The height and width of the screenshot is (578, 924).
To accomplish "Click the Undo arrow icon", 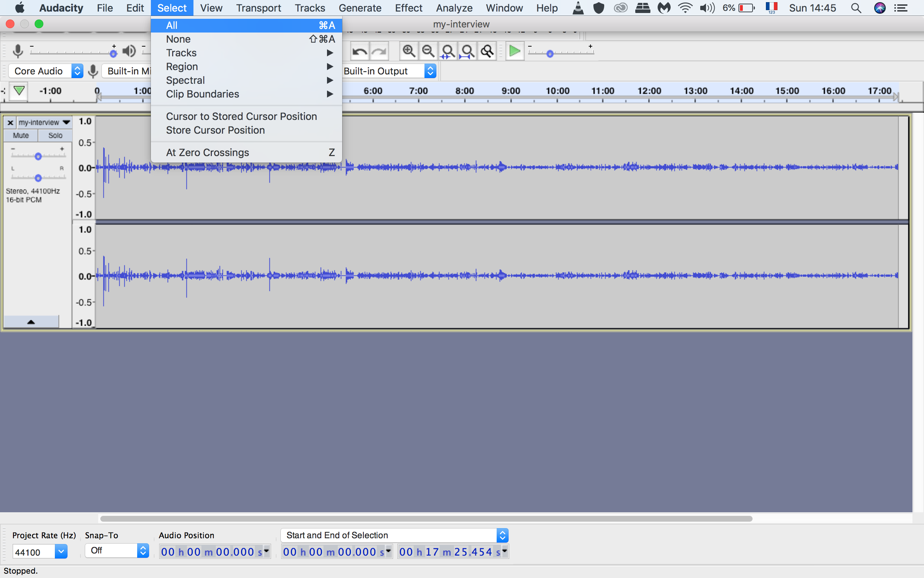I will point(359,51).
